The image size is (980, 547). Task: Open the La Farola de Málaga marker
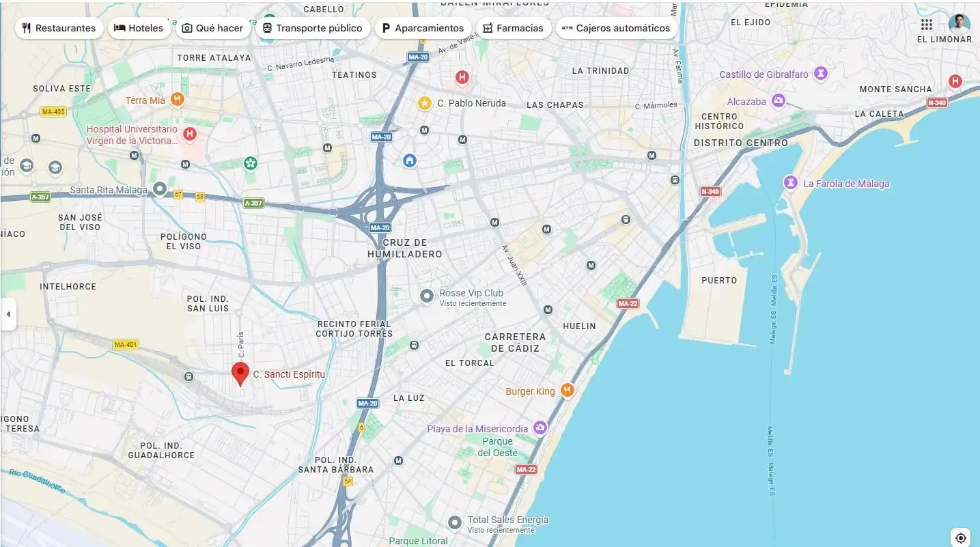(x=791, y=183)
